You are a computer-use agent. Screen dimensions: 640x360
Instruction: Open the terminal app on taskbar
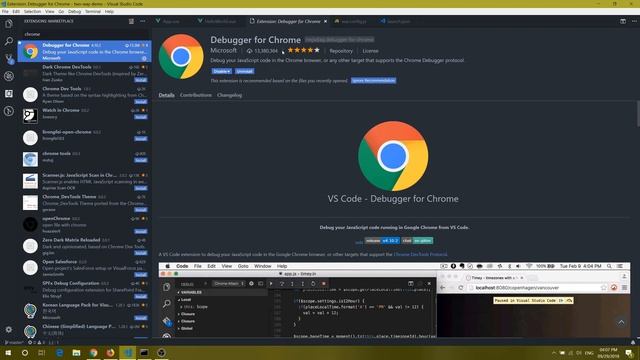pyautogui.click(x=144, y=353)
